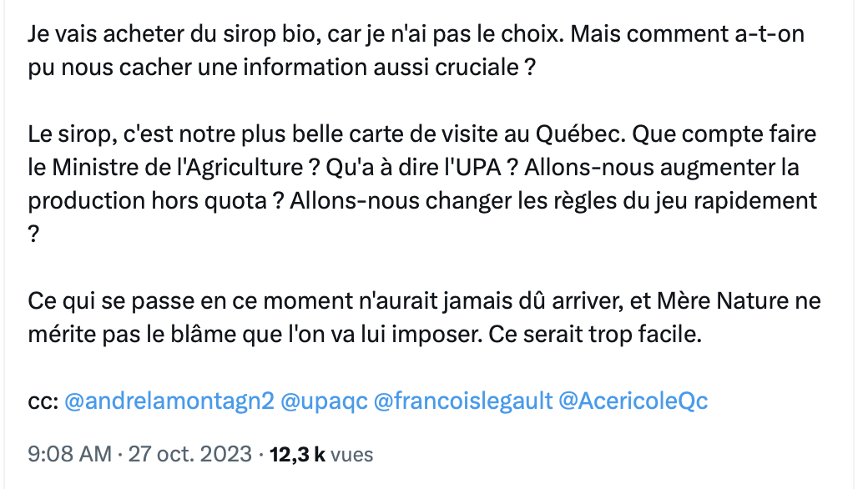
Task: Click the "cc:" label before the mentions
Action: [x=43, y=402]
